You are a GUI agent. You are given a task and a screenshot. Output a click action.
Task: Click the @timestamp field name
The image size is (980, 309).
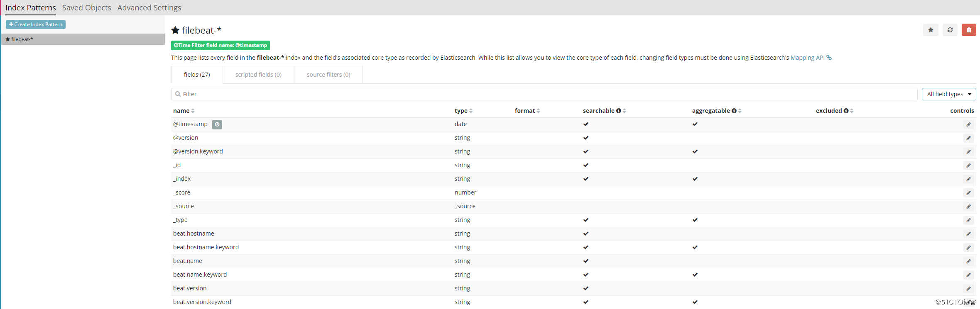pos(190,124)
